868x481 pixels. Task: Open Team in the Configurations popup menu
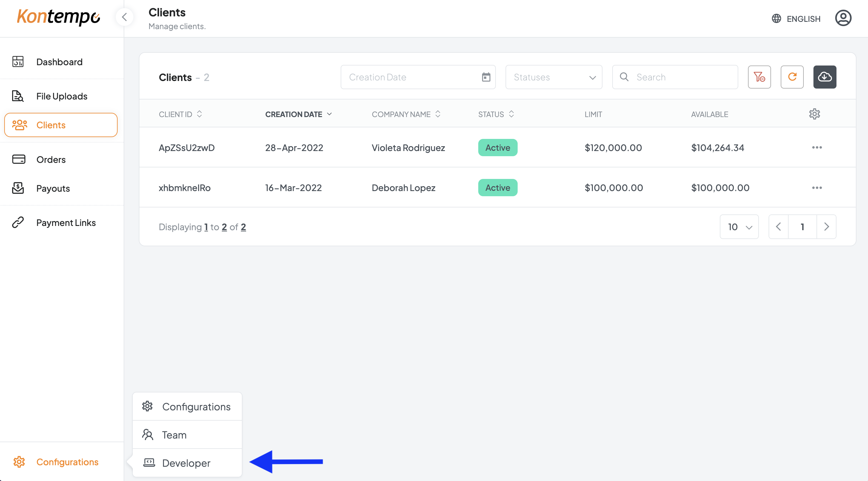point(174,435)
